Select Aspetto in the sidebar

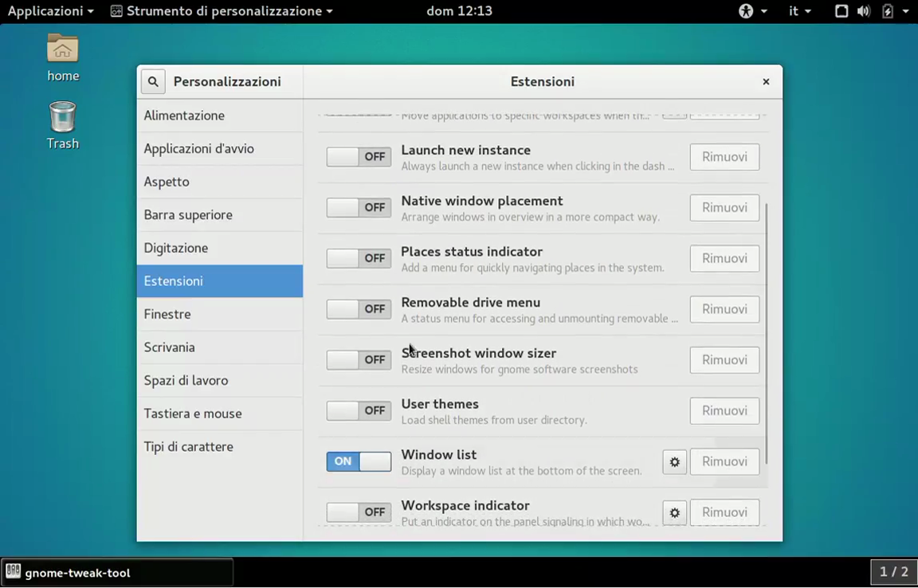[167, 182]
